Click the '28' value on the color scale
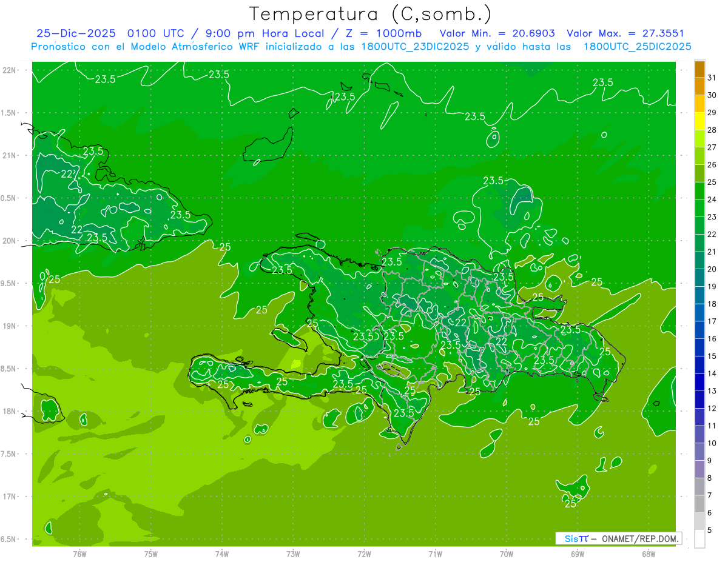728x562 pixels. pos(712,130)
